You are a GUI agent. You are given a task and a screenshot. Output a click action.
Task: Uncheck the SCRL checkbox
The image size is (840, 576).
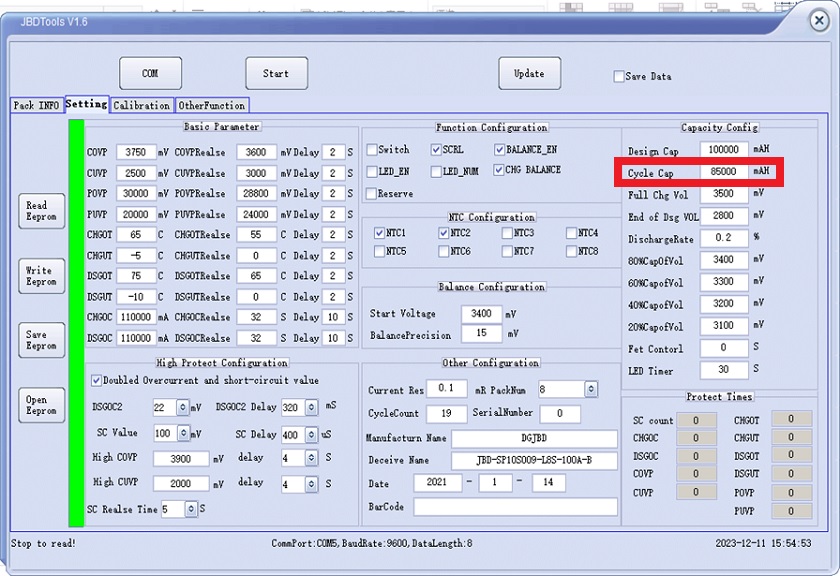pos(436,149)
